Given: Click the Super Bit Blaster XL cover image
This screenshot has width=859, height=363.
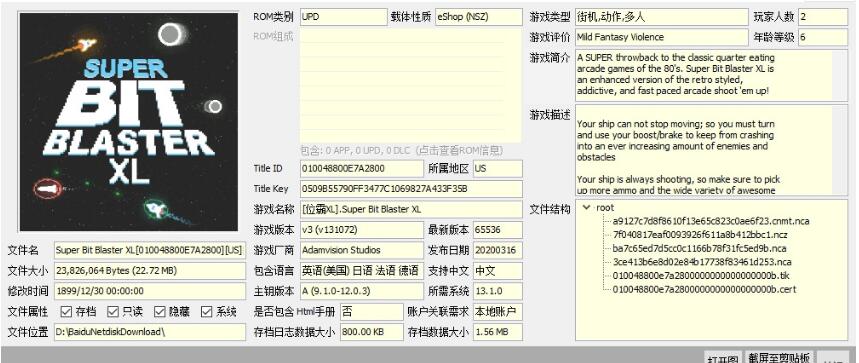Looking at the screenshot, I should pos(129,122).
